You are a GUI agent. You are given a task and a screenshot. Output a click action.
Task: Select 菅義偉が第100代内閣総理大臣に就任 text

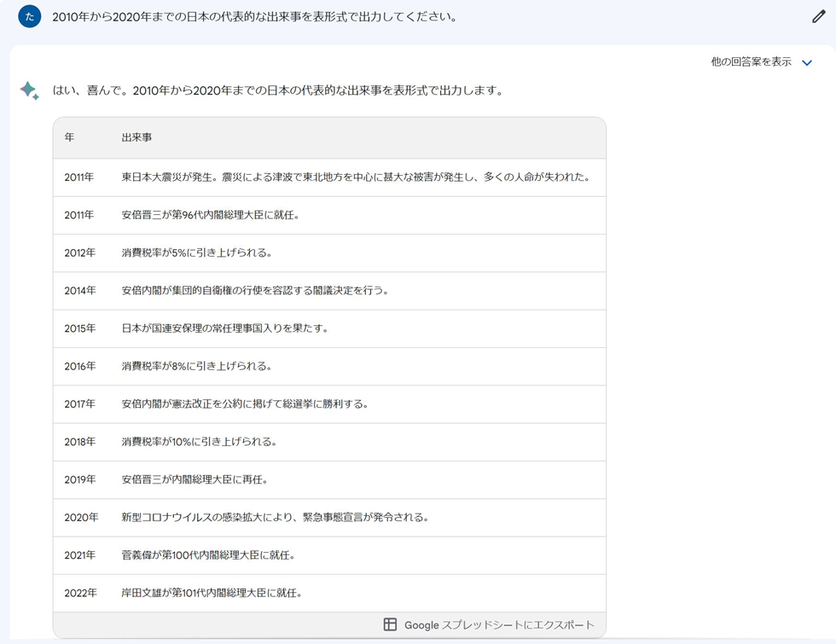[x=208, y=555]
